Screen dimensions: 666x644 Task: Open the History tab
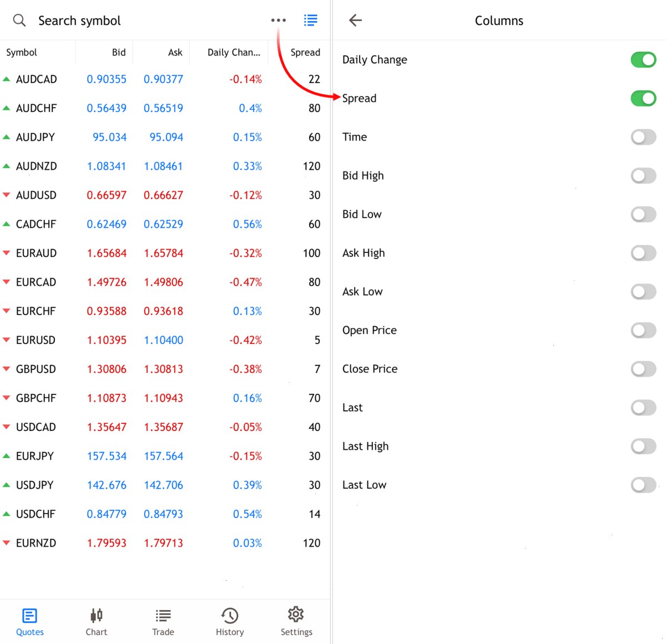[230, 622]
